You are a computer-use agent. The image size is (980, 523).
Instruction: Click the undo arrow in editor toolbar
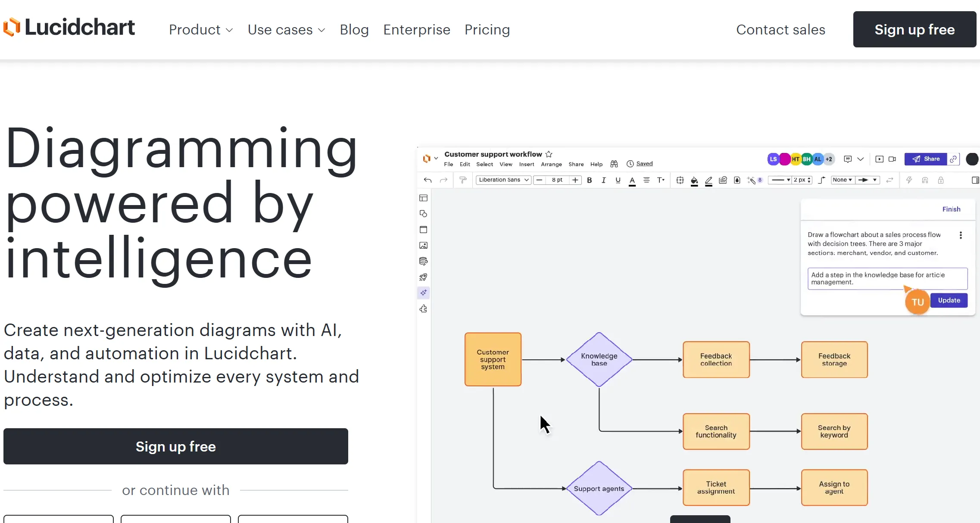(x=428, y=180)
